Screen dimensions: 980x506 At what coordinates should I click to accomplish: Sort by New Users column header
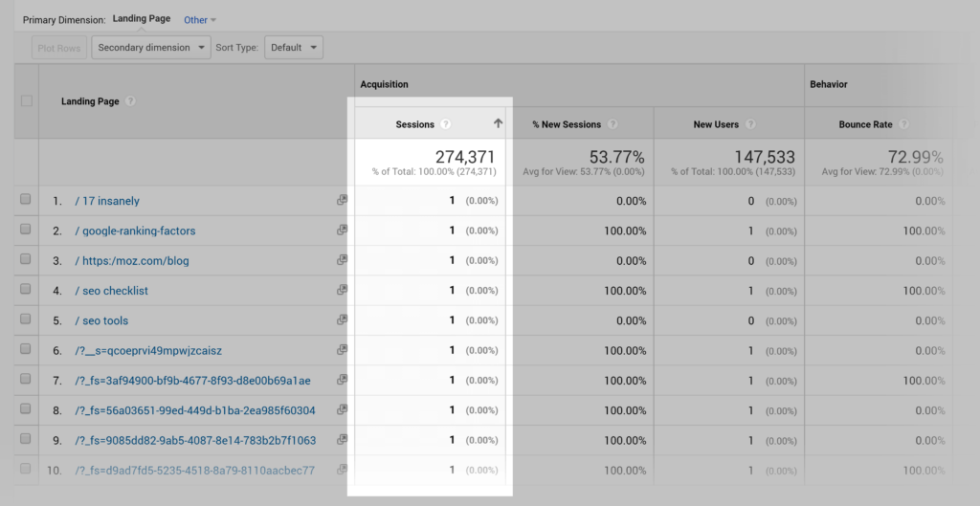716,124
